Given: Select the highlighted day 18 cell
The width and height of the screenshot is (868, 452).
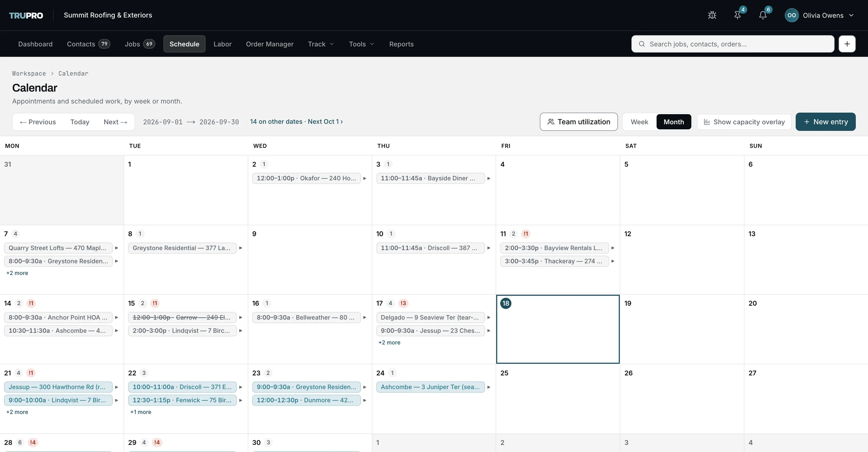Looking at the screenshot, I should tap(558, 329).
